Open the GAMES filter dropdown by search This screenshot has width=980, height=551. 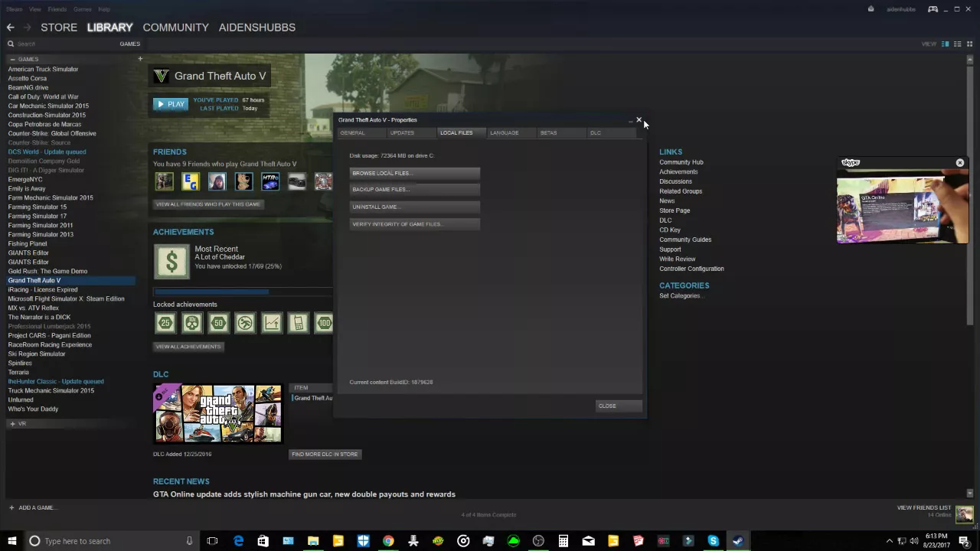129,44
